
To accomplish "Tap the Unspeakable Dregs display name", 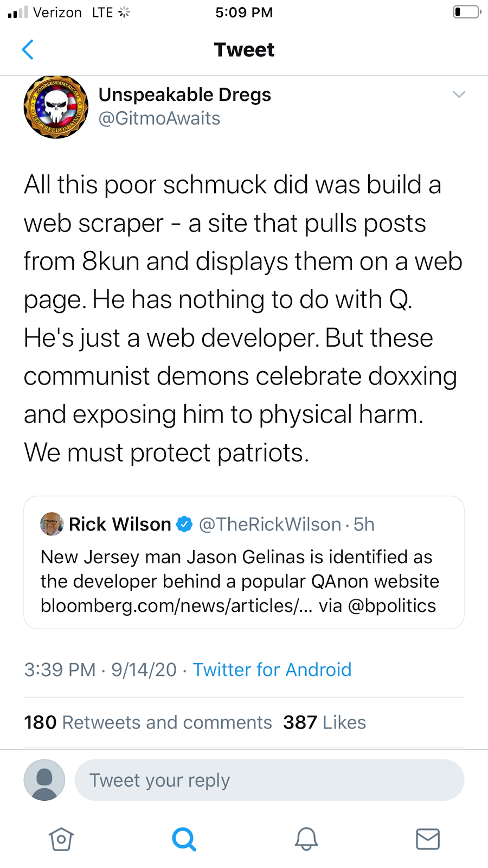I will [x=184, y=95].
